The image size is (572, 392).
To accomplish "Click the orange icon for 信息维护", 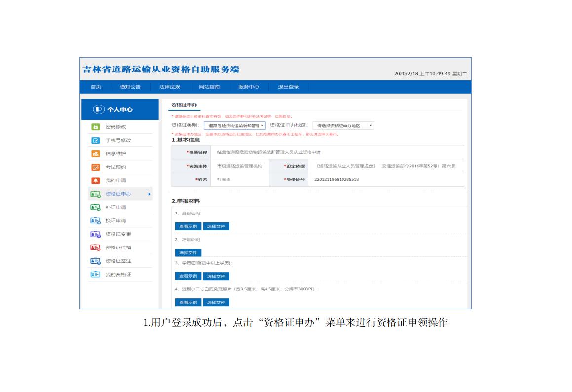I will [x=96, y=154].
